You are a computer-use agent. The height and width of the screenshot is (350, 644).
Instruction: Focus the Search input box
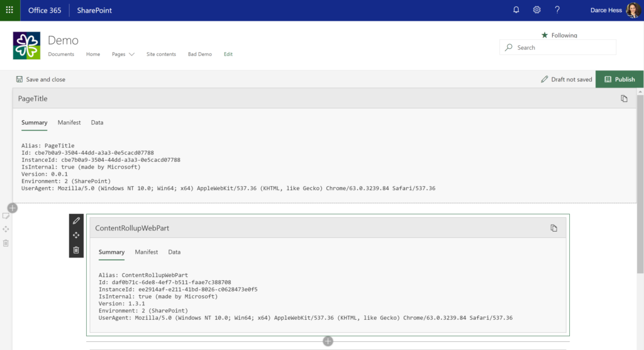tap(558, 47)
